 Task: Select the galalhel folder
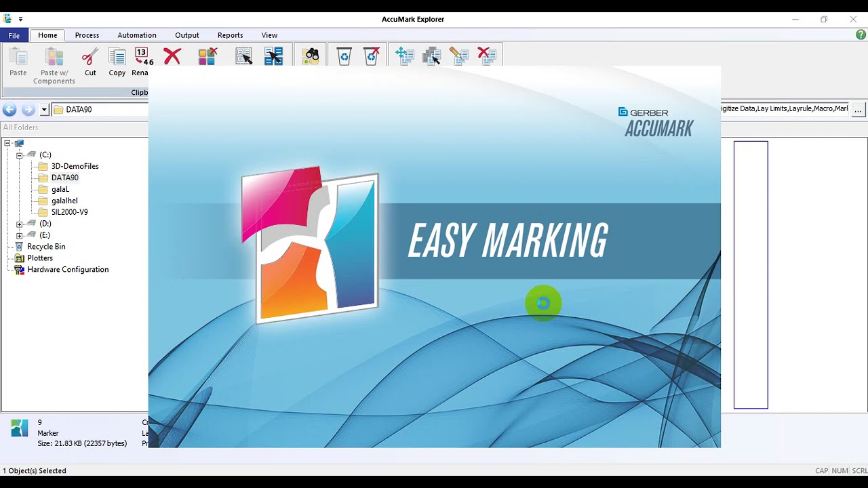point(64,201)
